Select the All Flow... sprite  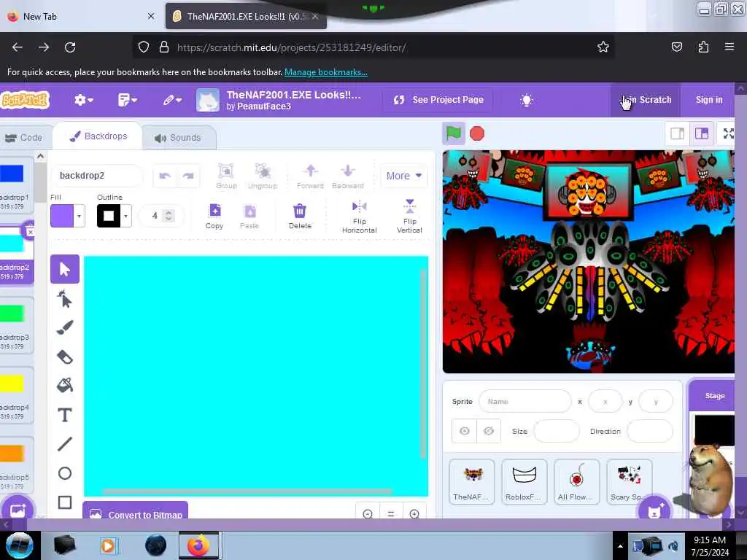(x=576, y=481)
